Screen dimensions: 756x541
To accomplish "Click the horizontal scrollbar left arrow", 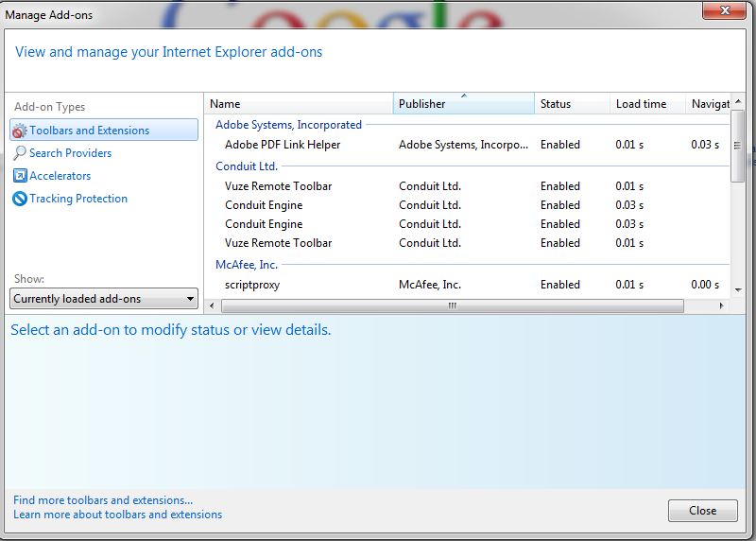I will pos(212,305).
